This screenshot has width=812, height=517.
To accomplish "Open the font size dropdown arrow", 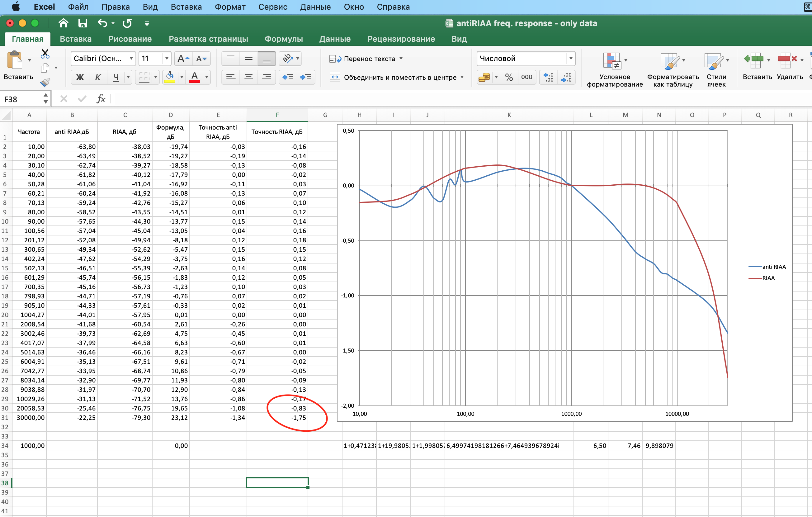I will pos(167,59).
